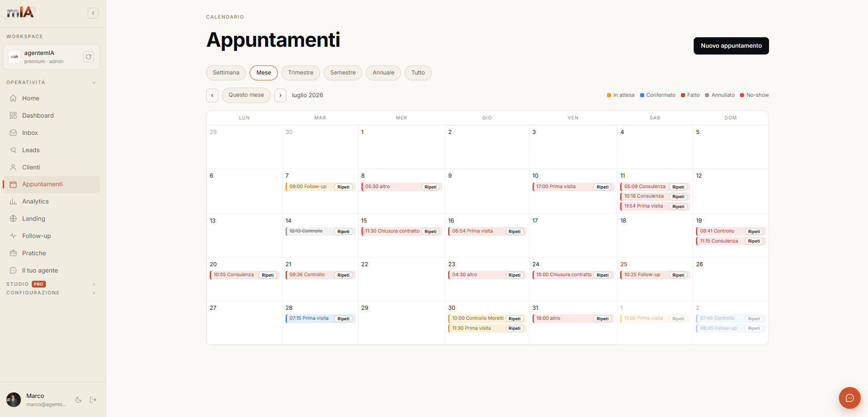Open the Analytics chart icon
This screenshot has width=868, height=417.
coord(13,201)
